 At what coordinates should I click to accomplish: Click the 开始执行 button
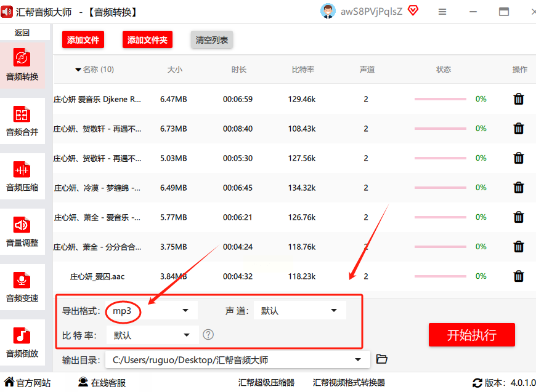coord(472,335)
